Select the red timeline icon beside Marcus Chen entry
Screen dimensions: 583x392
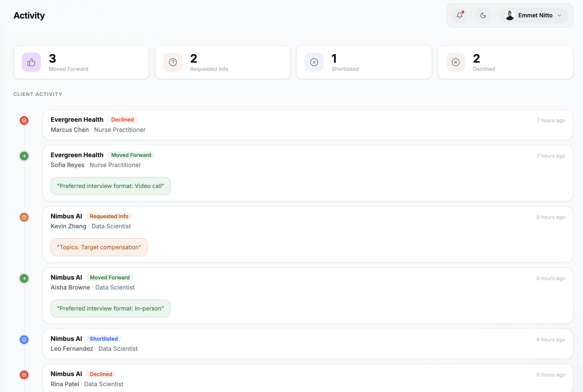[24, 121]
